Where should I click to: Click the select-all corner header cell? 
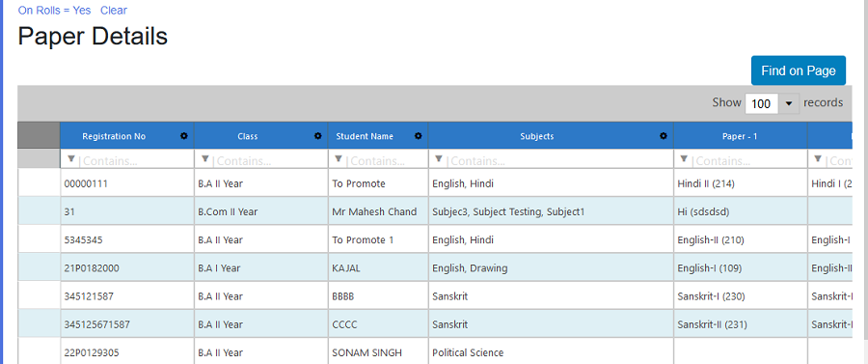pyautogui.click(x=39, y=136)
